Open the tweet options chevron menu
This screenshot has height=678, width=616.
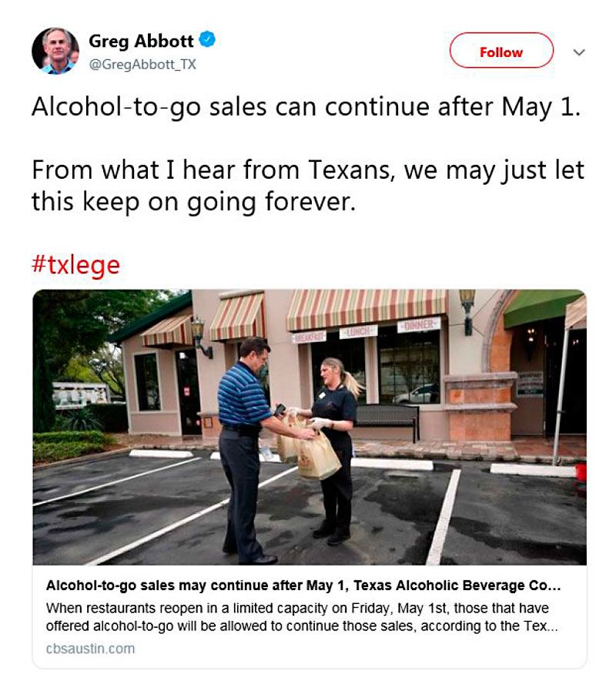click(579, 52)
